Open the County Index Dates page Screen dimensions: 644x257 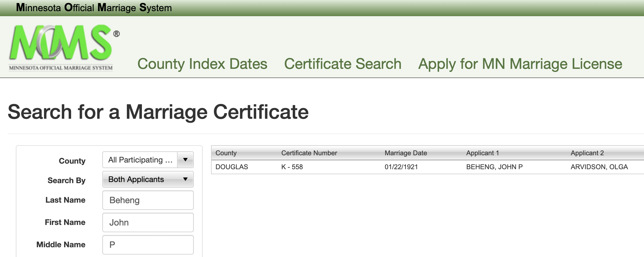[202, 64]
